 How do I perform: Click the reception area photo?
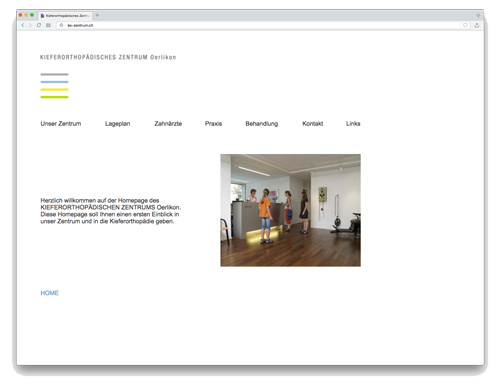[290, 210]
